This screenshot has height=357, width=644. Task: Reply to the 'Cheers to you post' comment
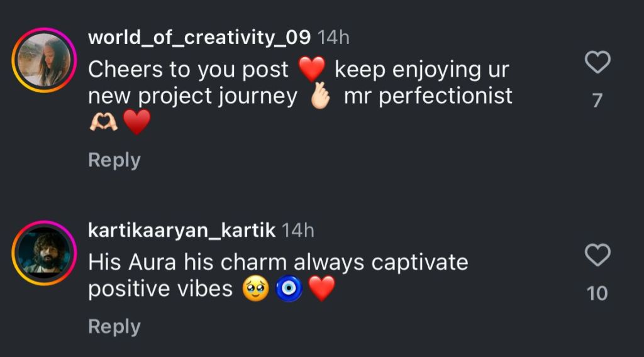114,160
